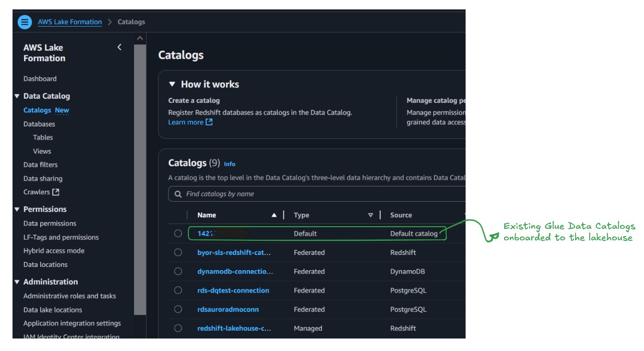Image resolution: width=644 pixels, height=351 pixels.
Task: Open the Type column filter dropdown
Action: pyautogui.click(x=371, y=215)
